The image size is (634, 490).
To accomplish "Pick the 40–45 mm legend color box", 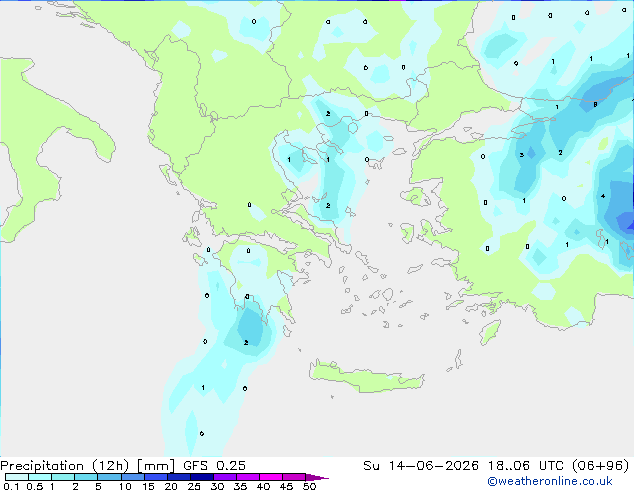I will coord(271,477).
